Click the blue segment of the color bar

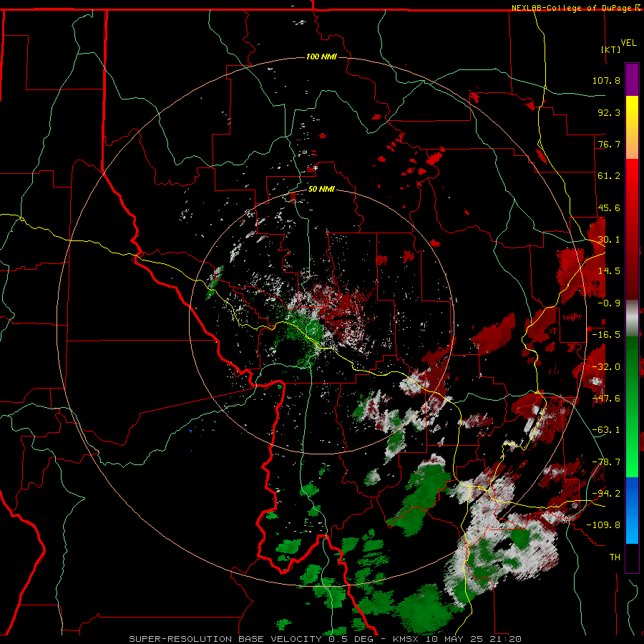(632, 510)
